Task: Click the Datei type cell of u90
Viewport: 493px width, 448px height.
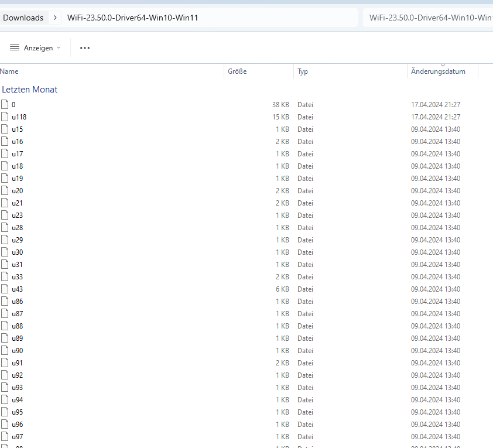Action: (305, 350)
